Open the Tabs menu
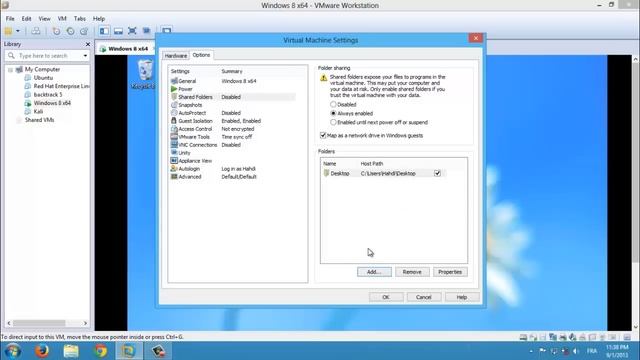Screen dimensions: 640x360 tap(80, 19)
